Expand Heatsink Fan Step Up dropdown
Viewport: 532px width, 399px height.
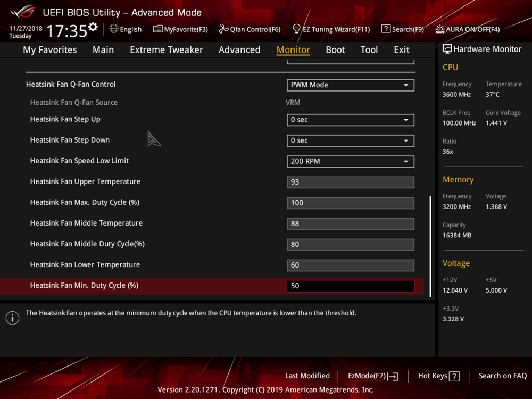pos(351,120)
